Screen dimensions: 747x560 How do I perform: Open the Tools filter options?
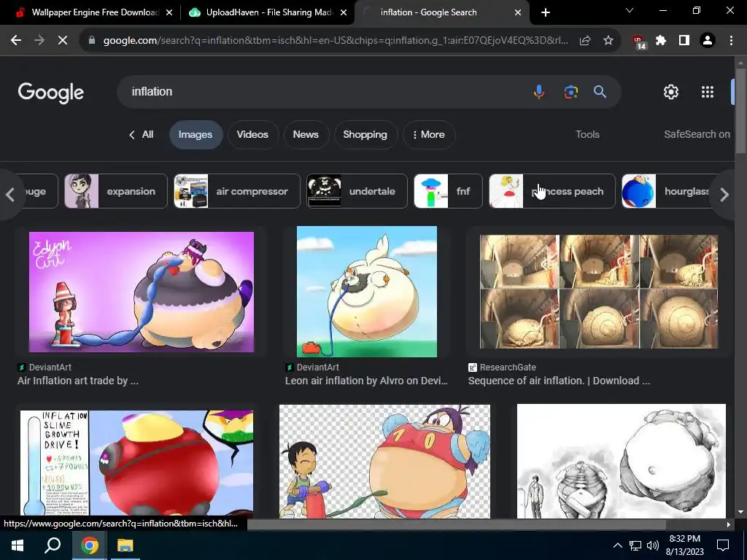click(x=587, y=134)
